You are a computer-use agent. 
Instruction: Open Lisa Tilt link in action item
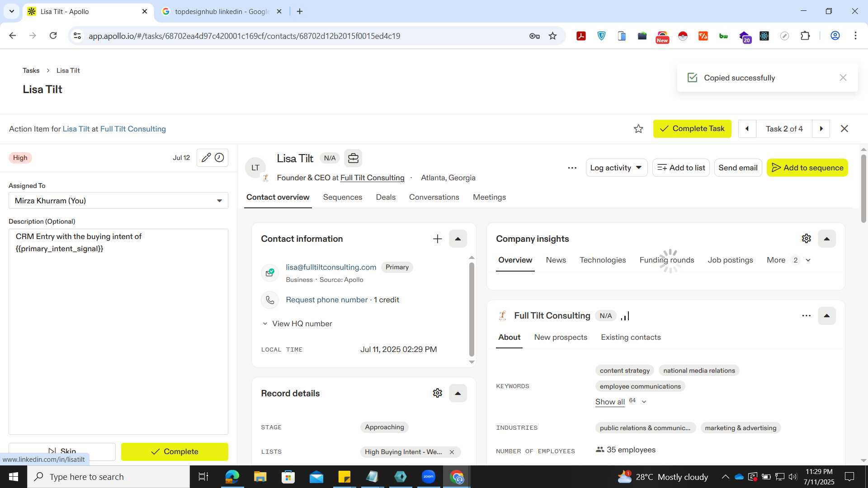pos(76,129)
